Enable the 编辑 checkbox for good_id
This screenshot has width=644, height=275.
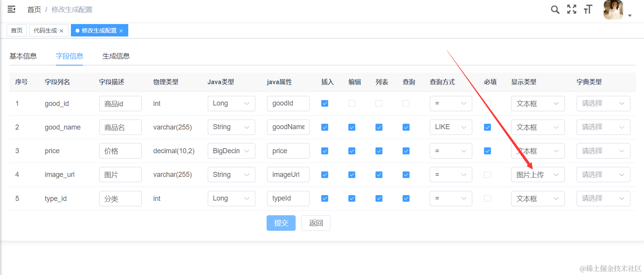pos(352,104)
